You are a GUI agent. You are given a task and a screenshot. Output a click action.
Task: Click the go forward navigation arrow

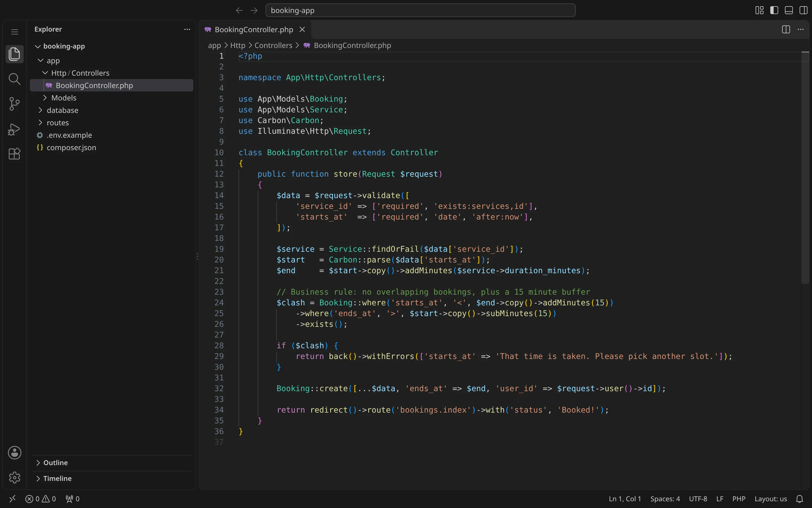pyautogui.click(x=254, y=10)
